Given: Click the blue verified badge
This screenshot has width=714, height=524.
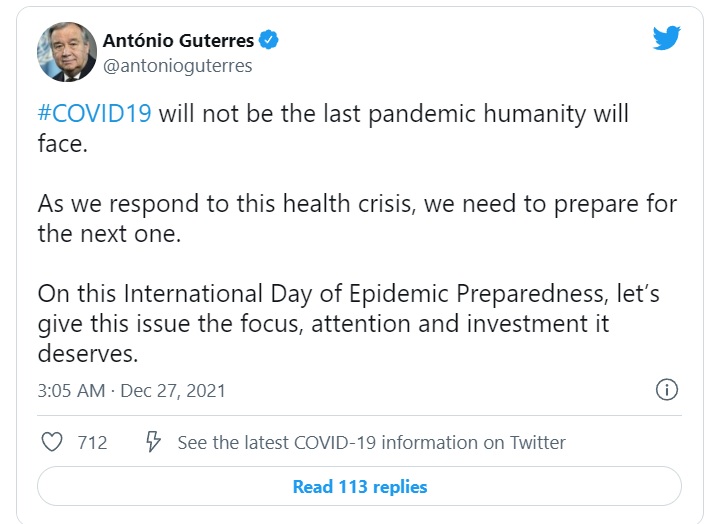Looking at the screenshot, I should click(x=269, y=40).
